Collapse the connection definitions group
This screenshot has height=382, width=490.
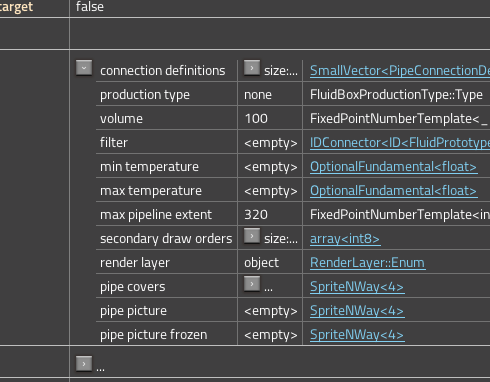click(84, 68)
